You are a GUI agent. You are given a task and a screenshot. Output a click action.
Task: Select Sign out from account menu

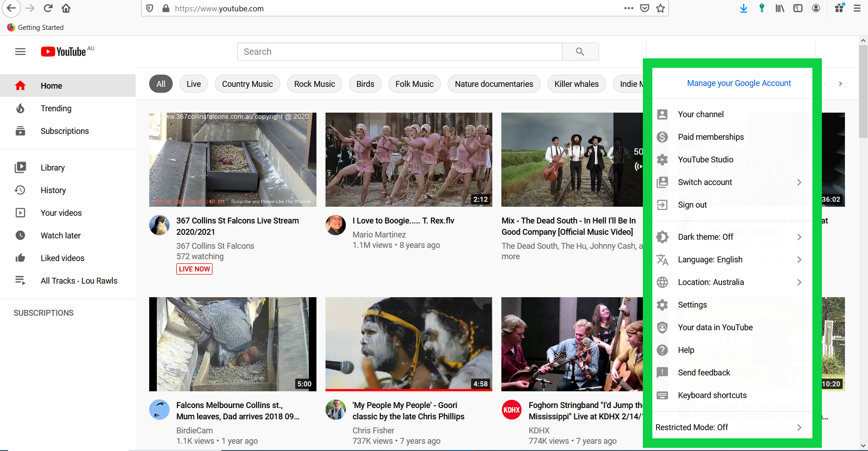pyautogui.click(x=692, y=205)
